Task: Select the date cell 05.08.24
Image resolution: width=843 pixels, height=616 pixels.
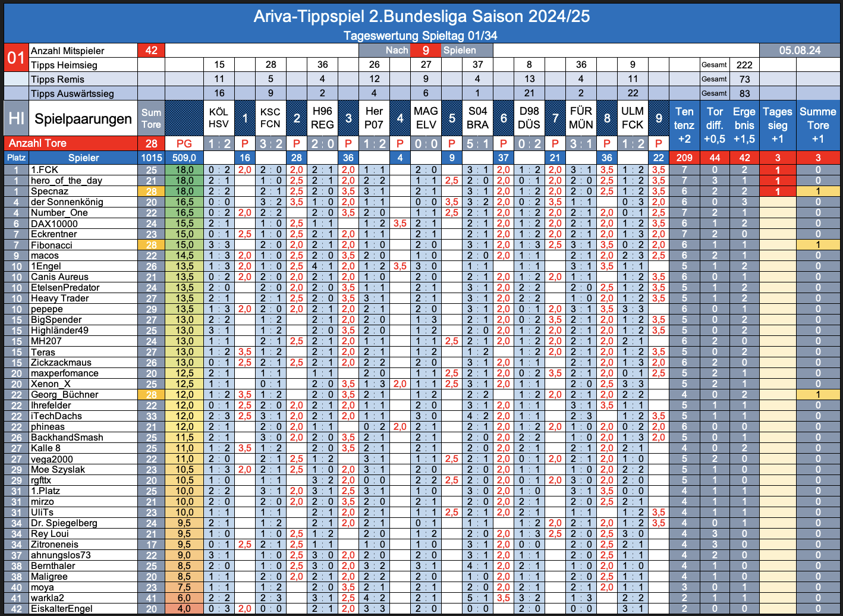Action: pyautogui.click(x=800, y=51)
